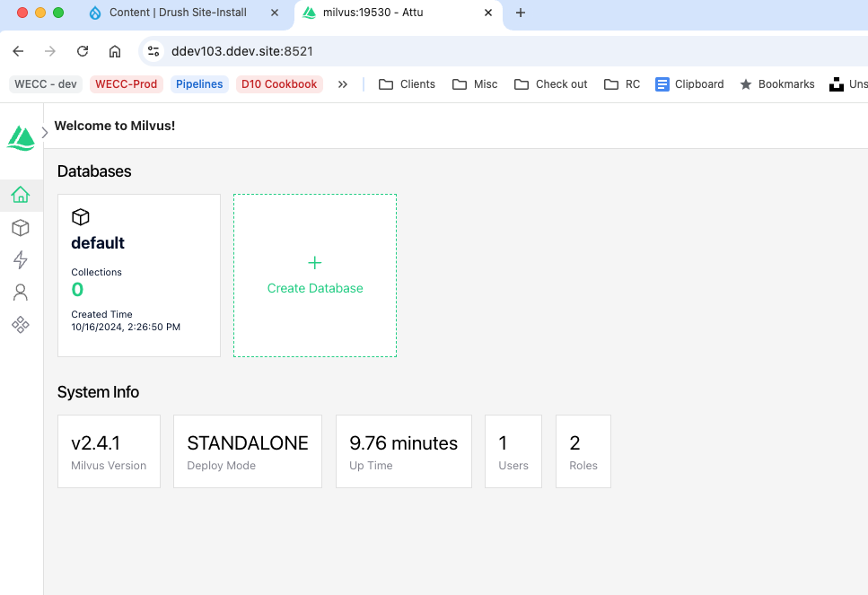Click the Collections count 0
868x595 pixels.
(77, 290)
